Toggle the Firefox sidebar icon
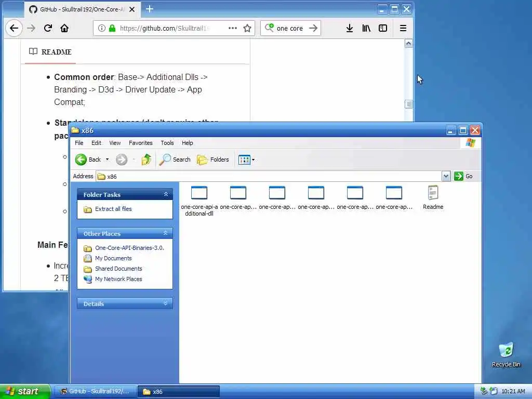Image resolution: width=532 pixels, height=399 pixels. pyautogui.click(x=383, y=28)
